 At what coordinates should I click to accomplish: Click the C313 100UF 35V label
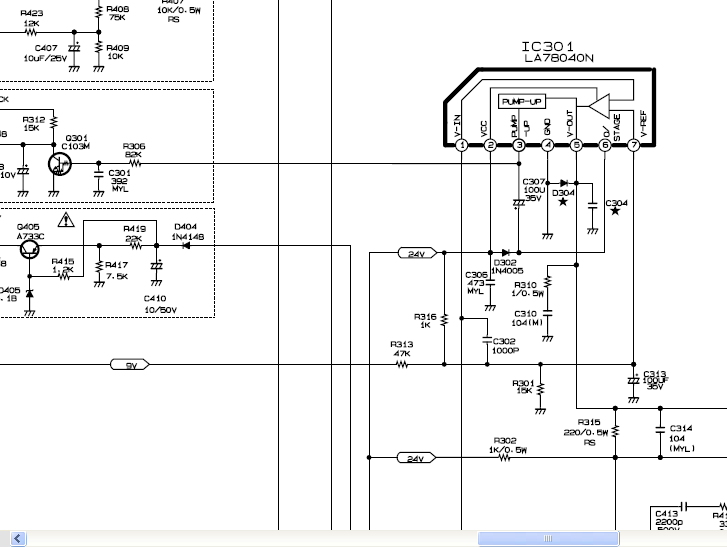[655, 380]
